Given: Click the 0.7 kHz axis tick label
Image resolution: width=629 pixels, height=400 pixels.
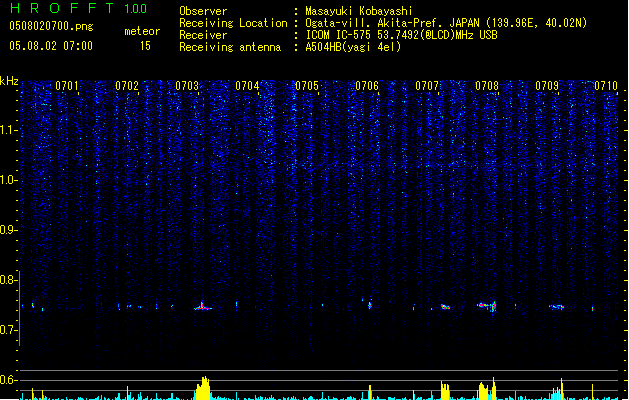Looking at the screenshot, I should [x=7, y=330].
